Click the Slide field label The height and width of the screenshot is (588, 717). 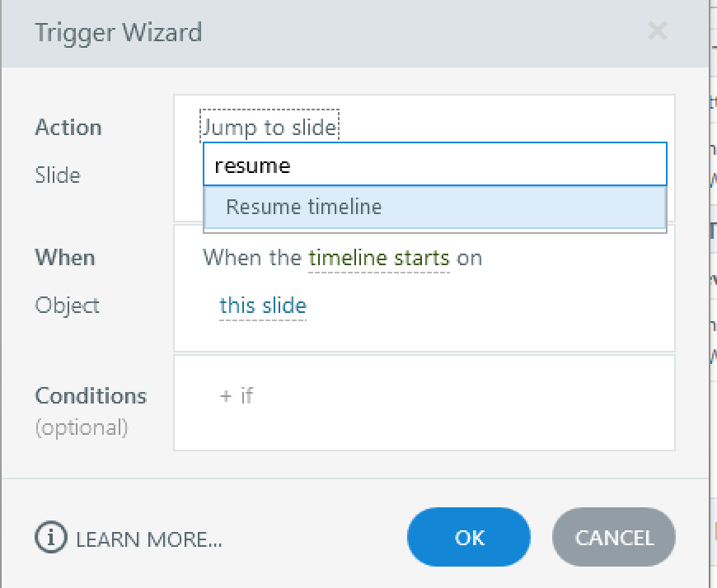[58, 175]
